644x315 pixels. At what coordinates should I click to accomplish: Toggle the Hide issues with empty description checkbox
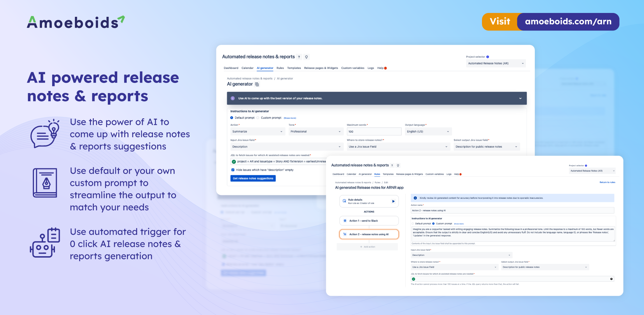233,170
